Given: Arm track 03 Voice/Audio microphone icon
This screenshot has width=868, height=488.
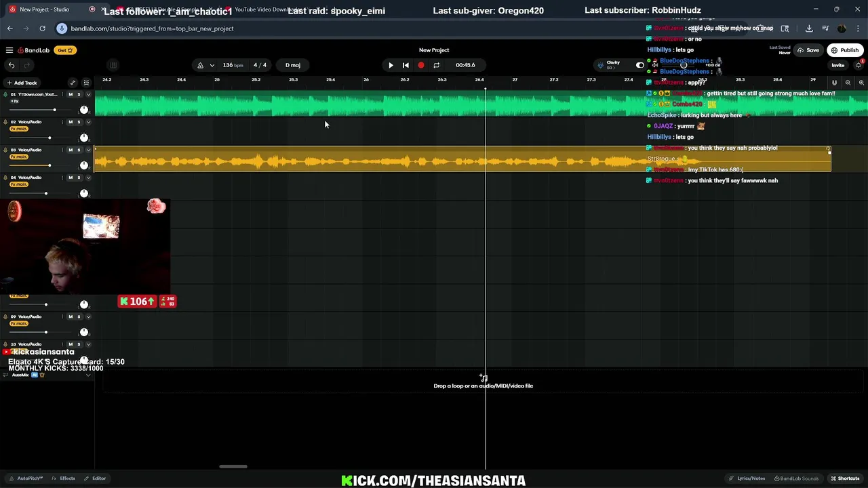Looking at the screenshot, I should click(5, 150).
